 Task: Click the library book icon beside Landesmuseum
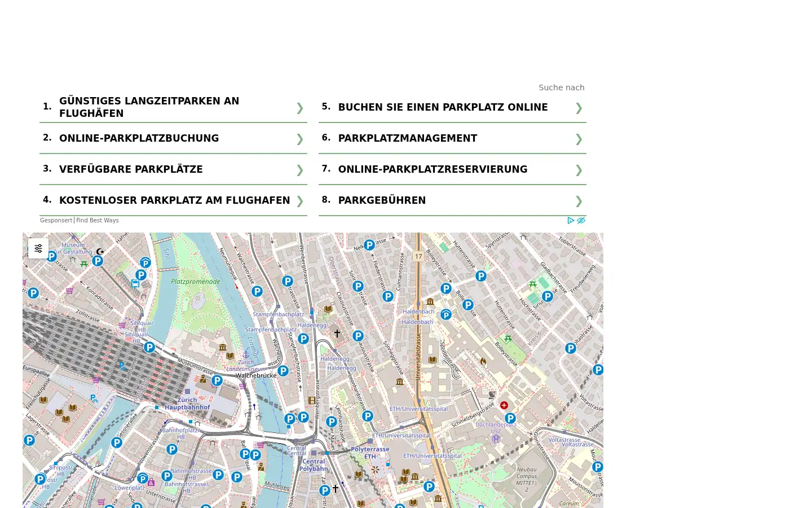coord(230,356)
